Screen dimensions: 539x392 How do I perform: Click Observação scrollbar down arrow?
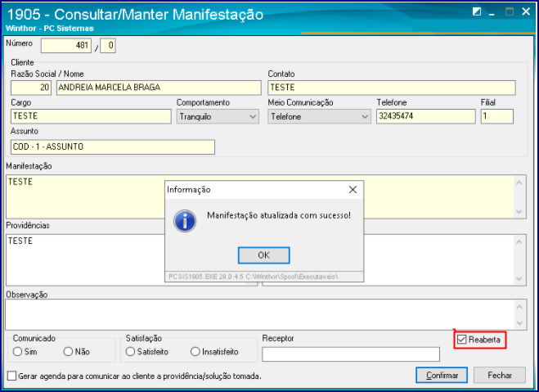click(x=519, y=323)
